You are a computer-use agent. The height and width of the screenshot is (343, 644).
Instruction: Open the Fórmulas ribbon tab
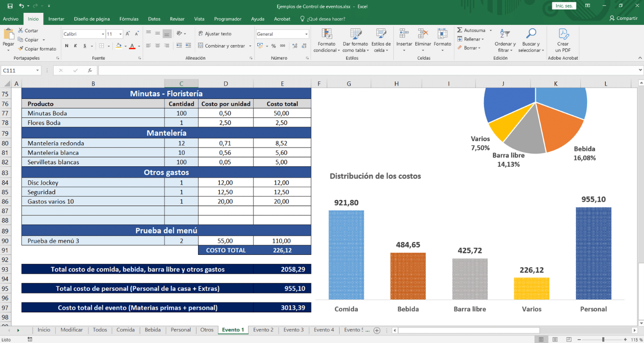(129, 19)
